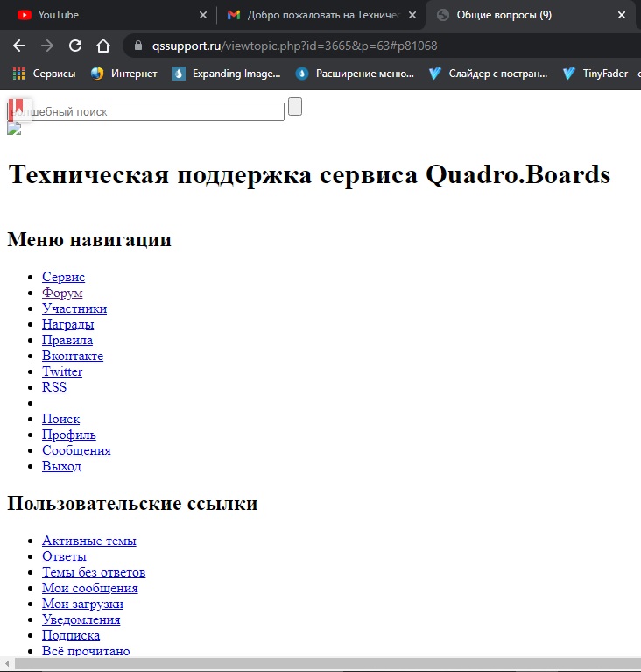Screen dimensions: 641x672
Task: Submit search with the blank button
Action: [x=295, y=107]
